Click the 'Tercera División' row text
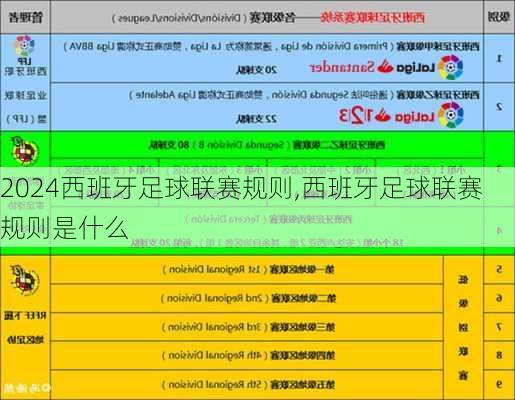Image resolution: width=515 pixels, height=400 pixels. 268,219
